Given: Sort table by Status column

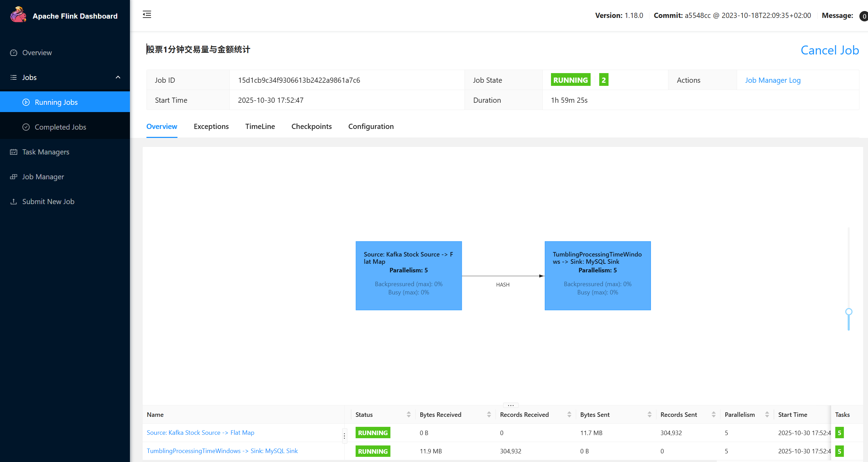Looking at the screenshot, I should [409, 414].
